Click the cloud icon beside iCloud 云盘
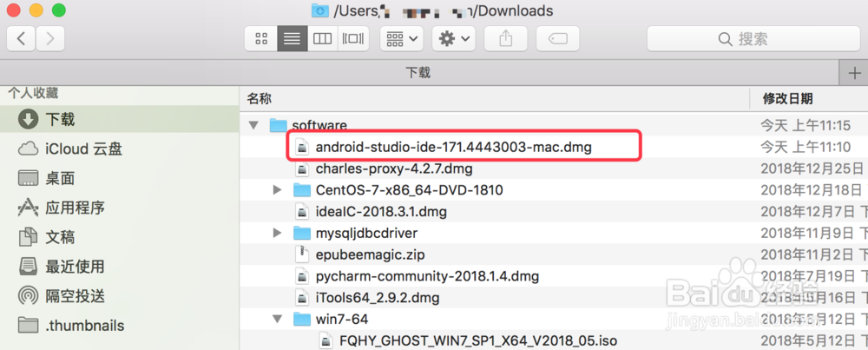 (x=28, y=149)
